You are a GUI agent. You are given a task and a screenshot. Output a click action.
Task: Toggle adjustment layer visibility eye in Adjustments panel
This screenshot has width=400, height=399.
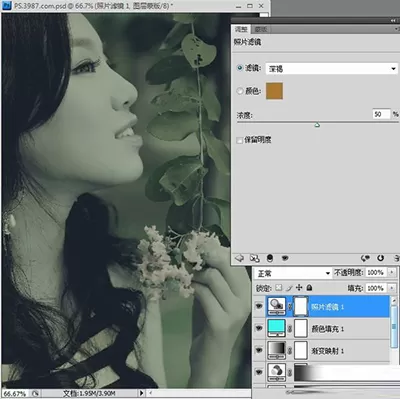[x=285, y=258]
